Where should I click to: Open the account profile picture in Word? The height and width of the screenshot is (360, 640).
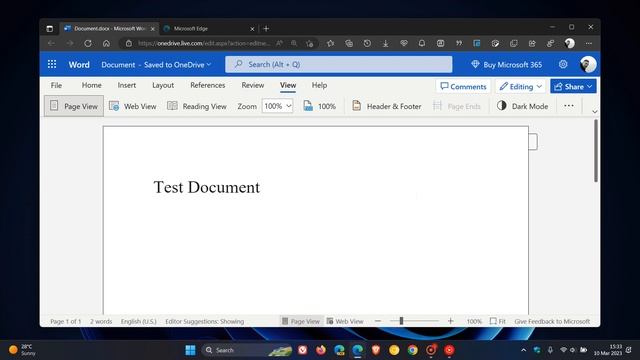coord(588,64)
